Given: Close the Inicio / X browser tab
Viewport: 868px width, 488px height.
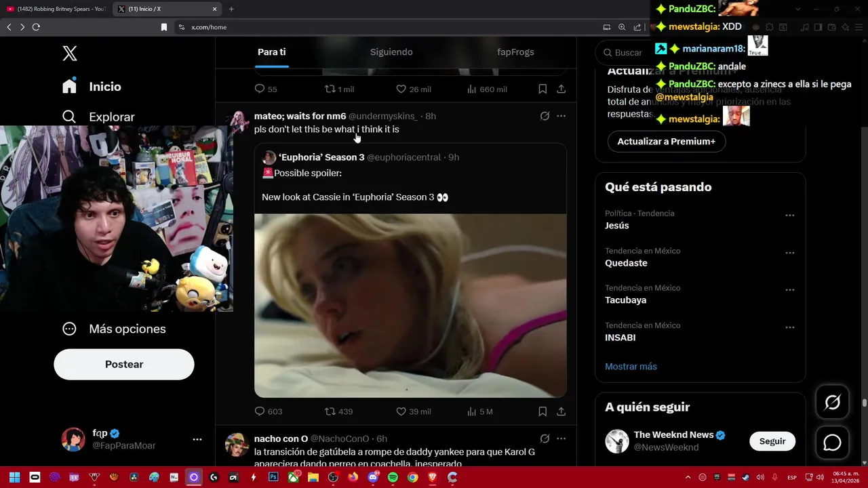Looking at the screenshot, I should [x=215, y=9].
